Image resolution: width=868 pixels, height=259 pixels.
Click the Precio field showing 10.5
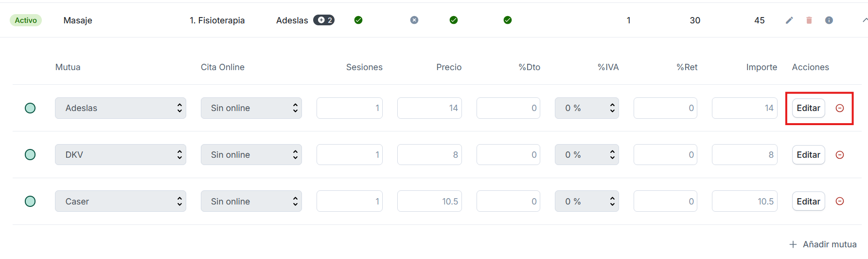pyautogui.click(x=429, y=201)
